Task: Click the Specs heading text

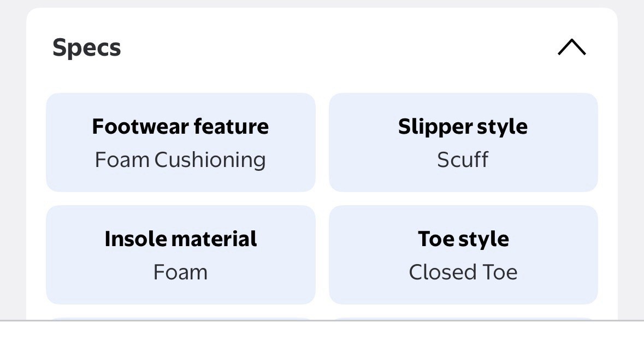Action: pyautogui.click(x=86, y=47)
